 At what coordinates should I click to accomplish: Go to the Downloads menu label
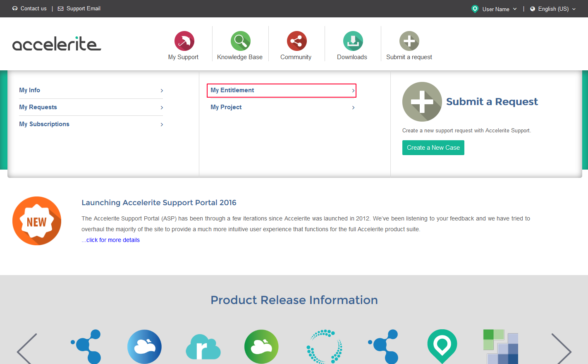tap(352, 57)
